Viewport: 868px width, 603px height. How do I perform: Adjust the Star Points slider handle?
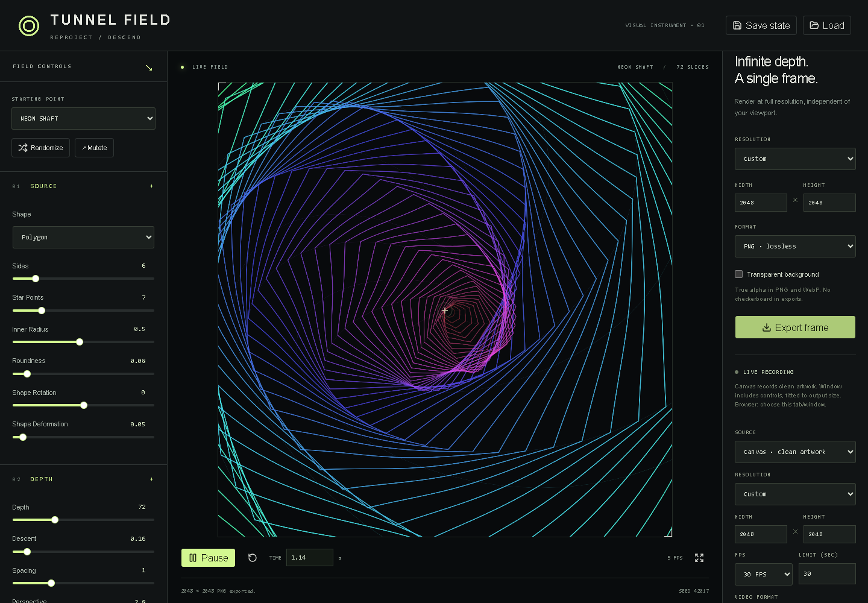42,311
